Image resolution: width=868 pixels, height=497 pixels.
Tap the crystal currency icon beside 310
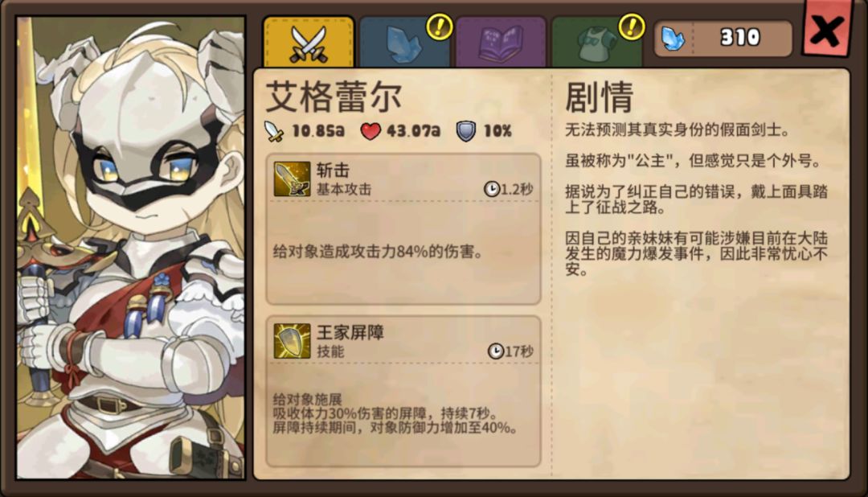(x=674, y=39)
